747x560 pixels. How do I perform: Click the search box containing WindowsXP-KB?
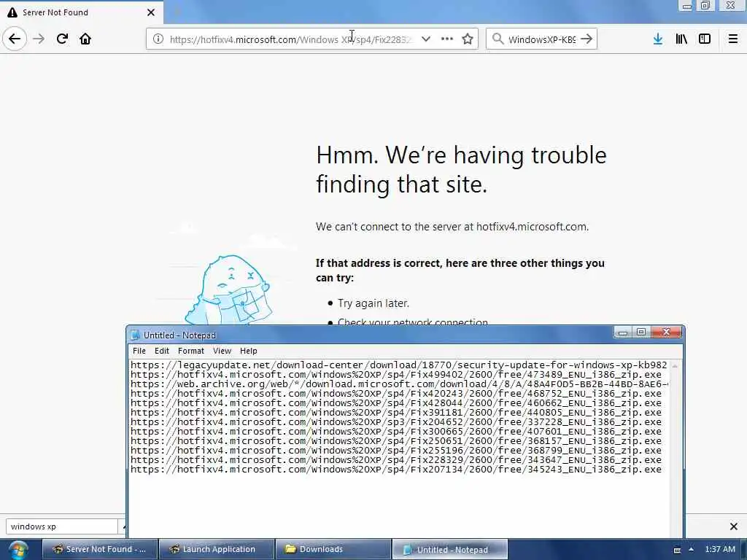541,39
